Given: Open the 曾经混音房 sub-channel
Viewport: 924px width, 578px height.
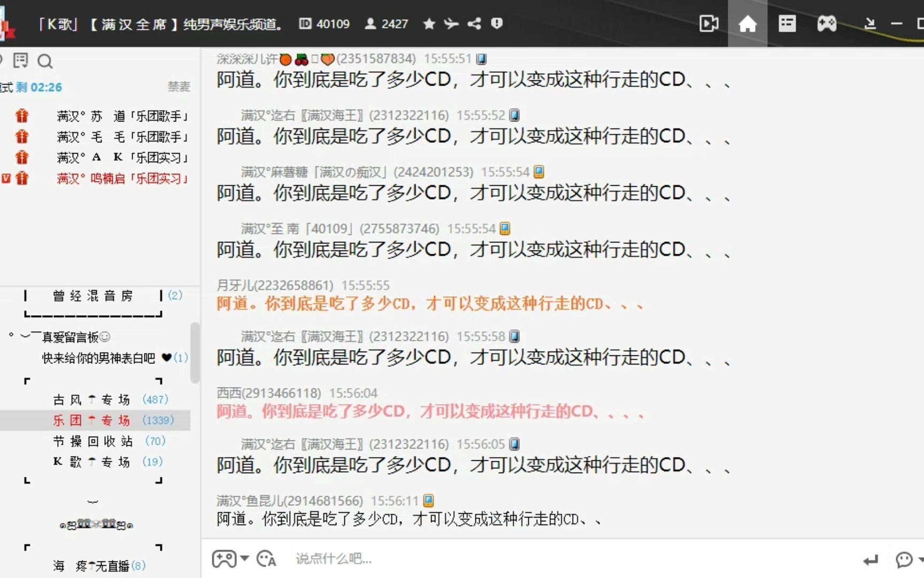Looking at the screenshot, I should click(x=93, y=296).
